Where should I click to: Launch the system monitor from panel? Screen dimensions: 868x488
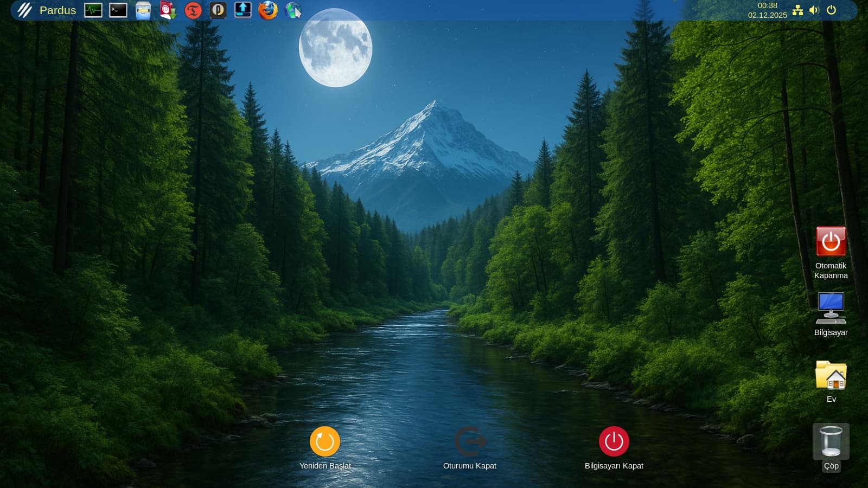pyautogui.click(x=93, y=10)
